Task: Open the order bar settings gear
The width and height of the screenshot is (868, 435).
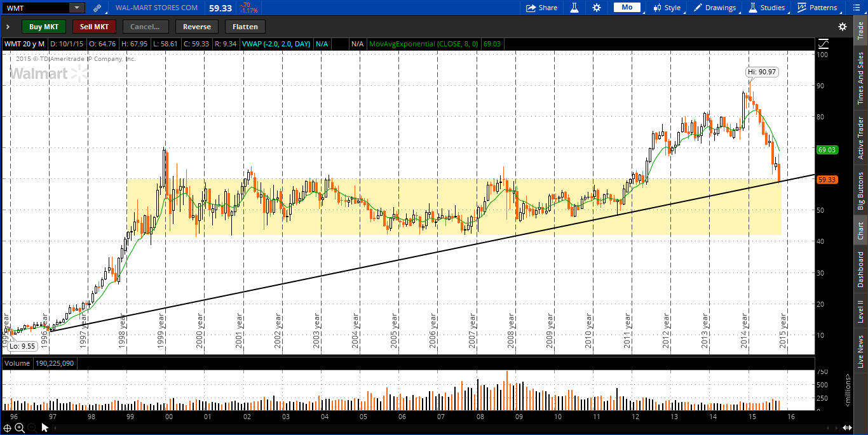Action: (843, 27)
